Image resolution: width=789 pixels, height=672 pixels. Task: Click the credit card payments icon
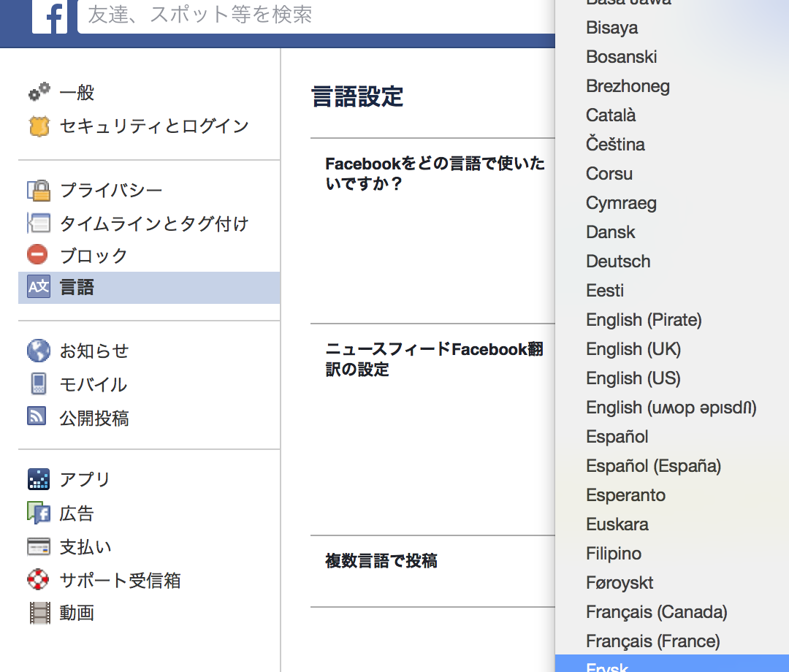click(39, 546)
